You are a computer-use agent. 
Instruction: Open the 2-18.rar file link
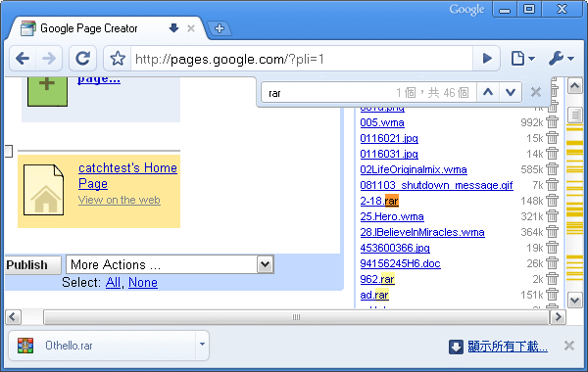tap(379, 201)
